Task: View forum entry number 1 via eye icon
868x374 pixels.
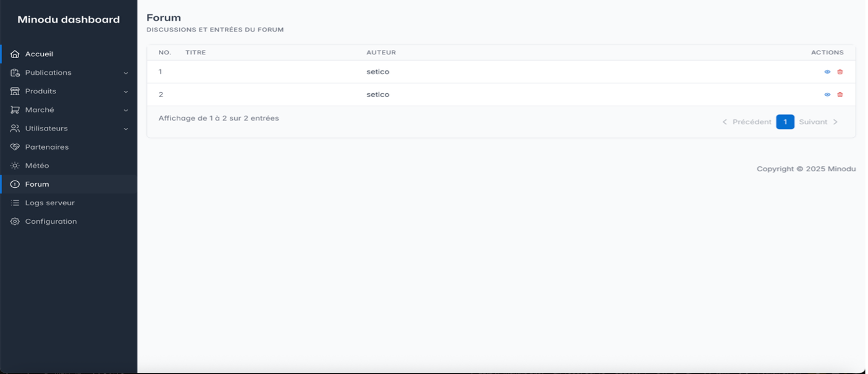Action: point(827,72)
